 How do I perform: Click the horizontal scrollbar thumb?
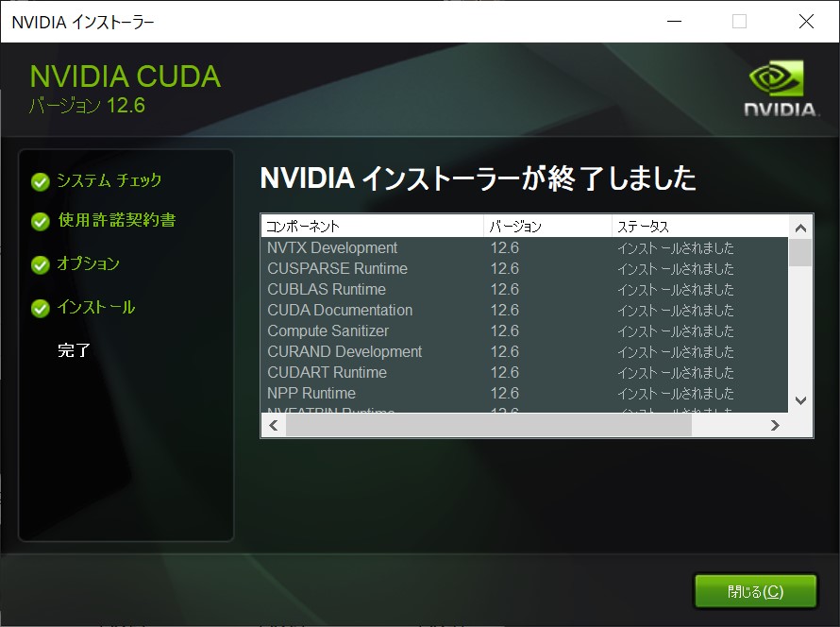(x=489, y=426)
